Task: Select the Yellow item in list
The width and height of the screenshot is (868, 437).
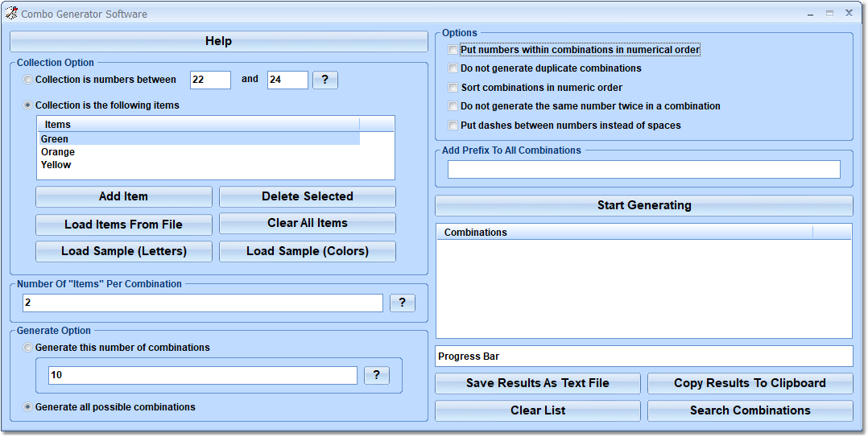Action: [200, 164]
